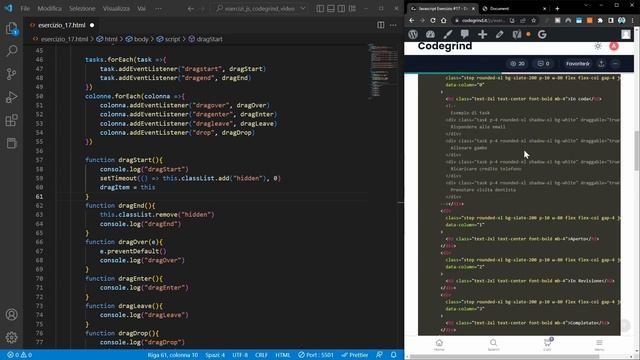Click the script breadcrumb segment
The height and width of the screenshot is (360, 640).
168,39
